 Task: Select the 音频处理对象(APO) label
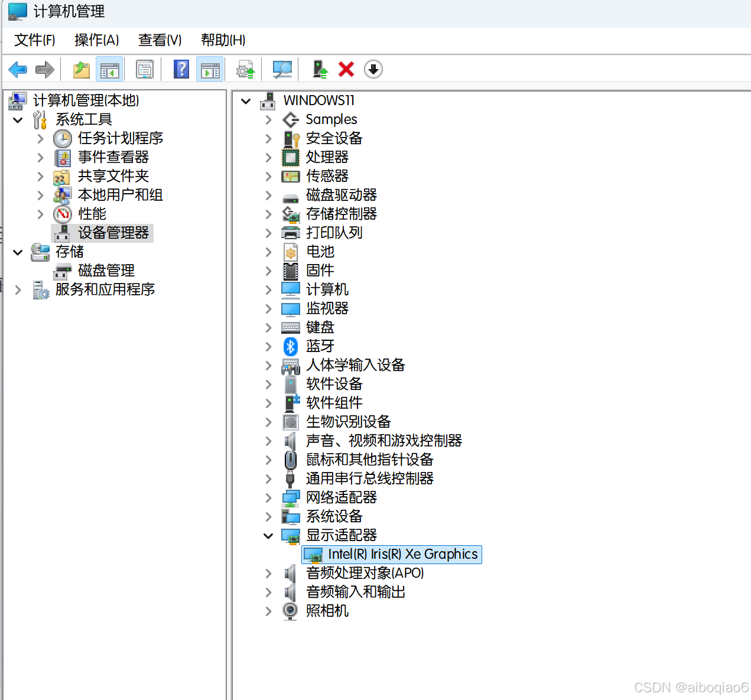tap(365, 573)
